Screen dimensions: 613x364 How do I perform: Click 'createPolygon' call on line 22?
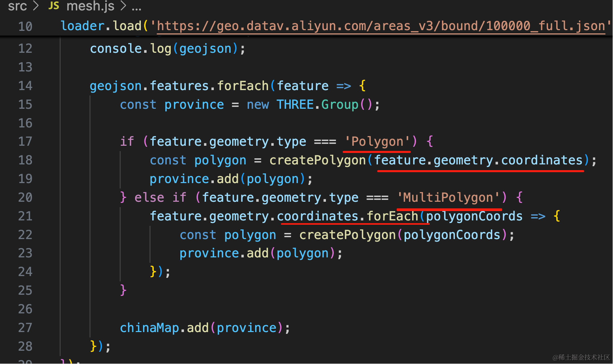click(347, 235)
